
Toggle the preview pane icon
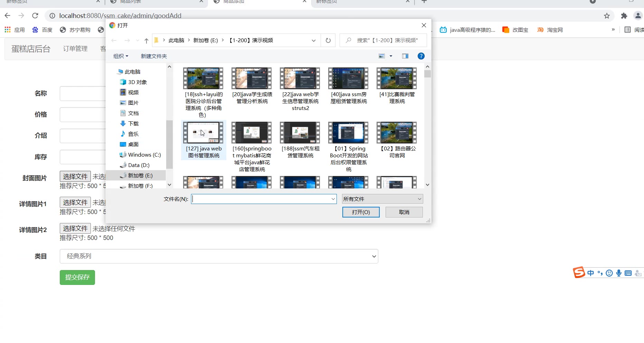[405, 56]
